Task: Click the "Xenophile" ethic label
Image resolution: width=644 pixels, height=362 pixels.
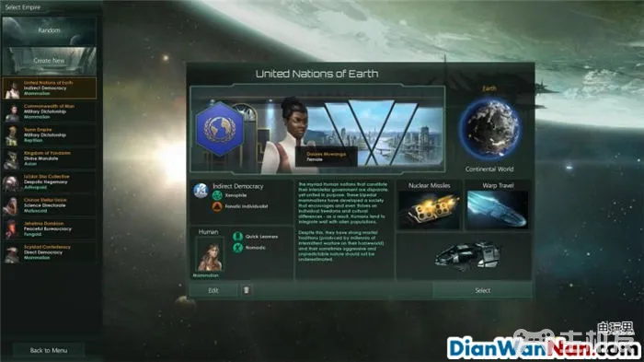Action: click(x=236, y=195)
